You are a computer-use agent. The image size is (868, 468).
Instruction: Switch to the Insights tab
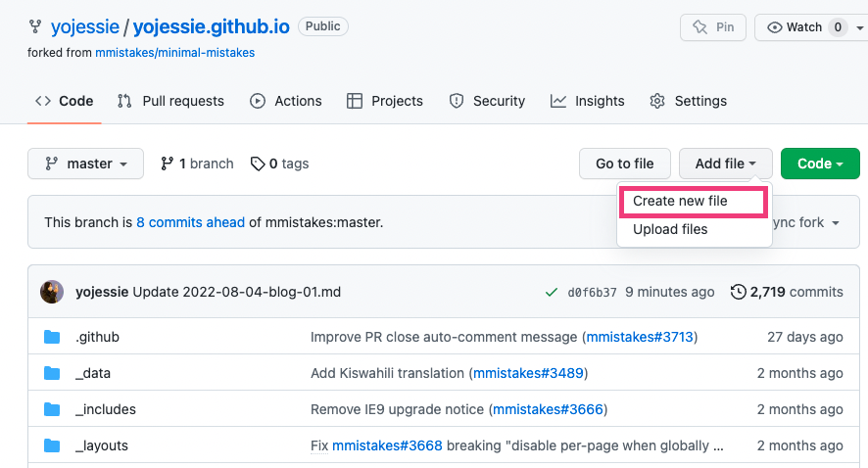(x=588, y=101)
